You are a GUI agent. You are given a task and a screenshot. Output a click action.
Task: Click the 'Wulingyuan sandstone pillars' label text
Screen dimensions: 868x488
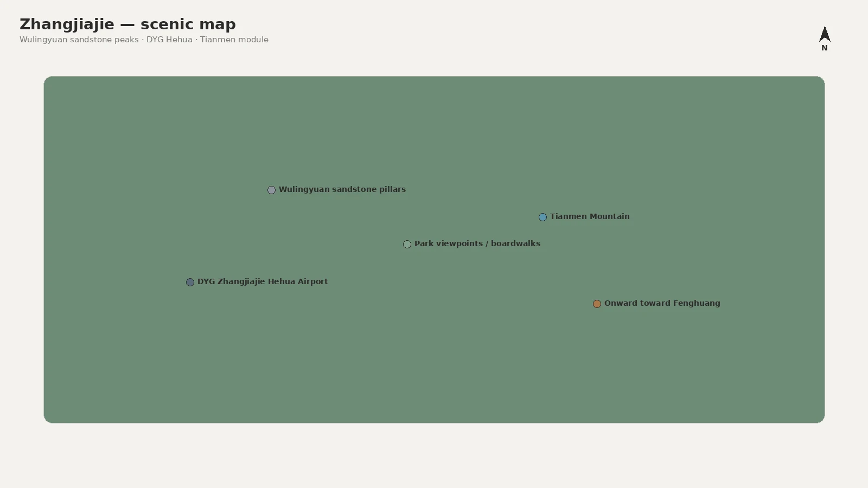pos(342,189)
